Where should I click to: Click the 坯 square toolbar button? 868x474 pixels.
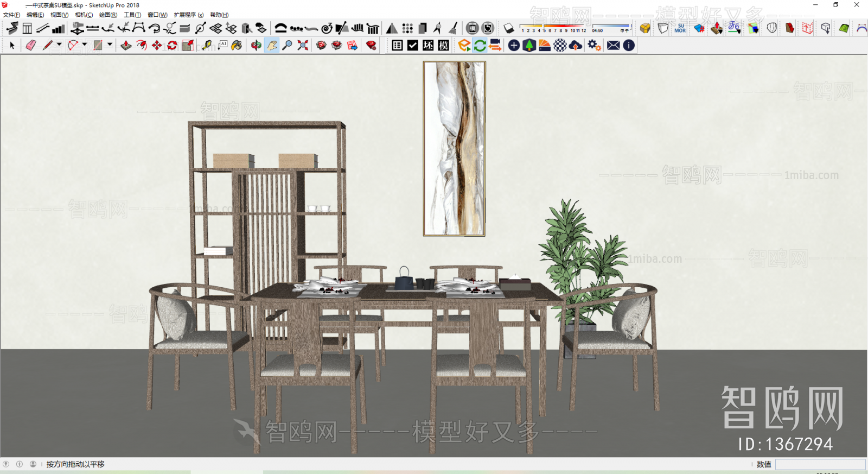(x=428, y=46)
